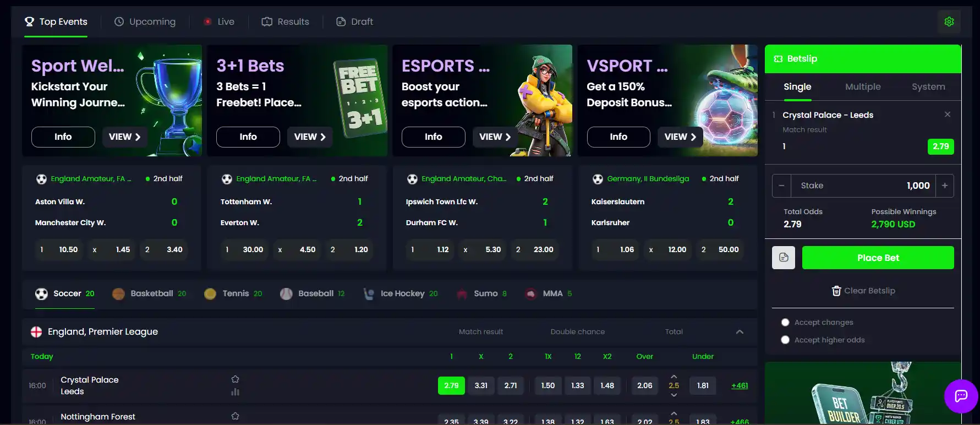This screenshot has width=980, height=425.
Task: Increase stake with plus button
Action: [x=945, y=186]
